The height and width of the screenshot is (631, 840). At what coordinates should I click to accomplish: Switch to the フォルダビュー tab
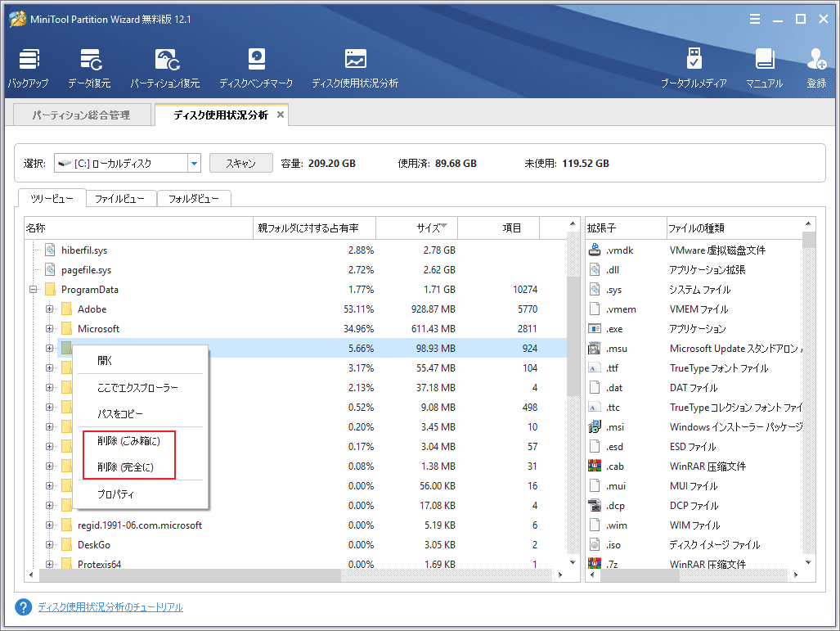[193, 199]
